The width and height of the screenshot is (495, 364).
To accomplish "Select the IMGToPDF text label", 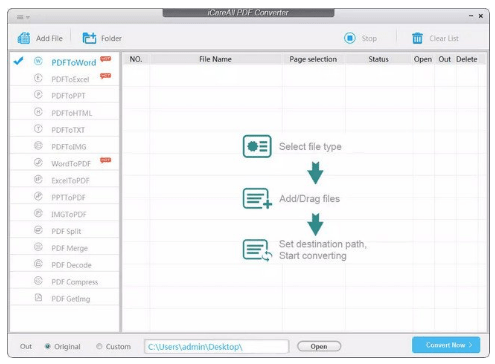I will pos(69,214).
